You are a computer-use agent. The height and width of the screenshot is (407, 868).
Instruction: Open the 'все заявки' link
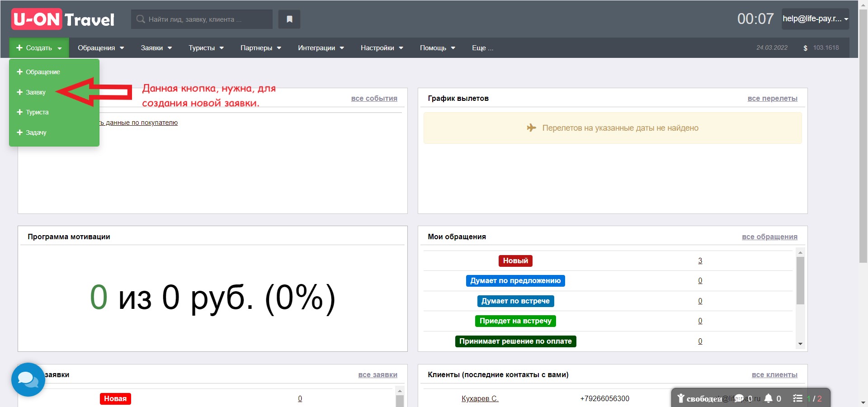(377, 374)
